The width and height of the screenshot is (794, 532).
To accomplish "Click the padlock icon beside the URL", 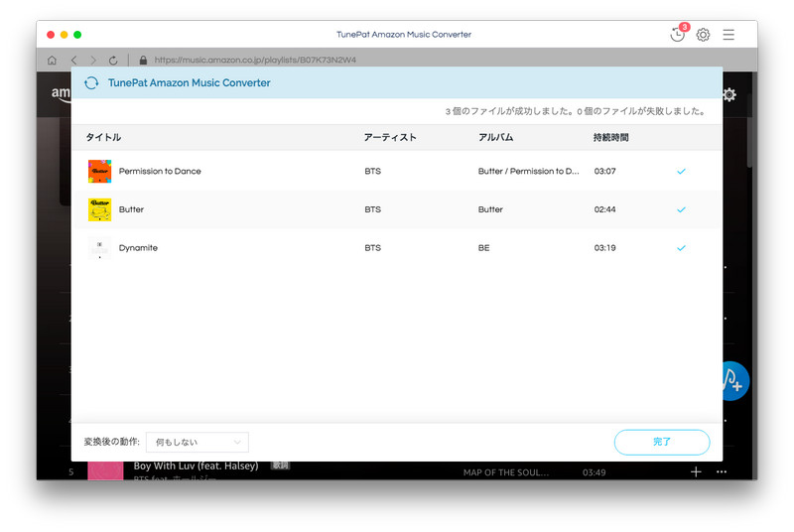I will (143, 60).
